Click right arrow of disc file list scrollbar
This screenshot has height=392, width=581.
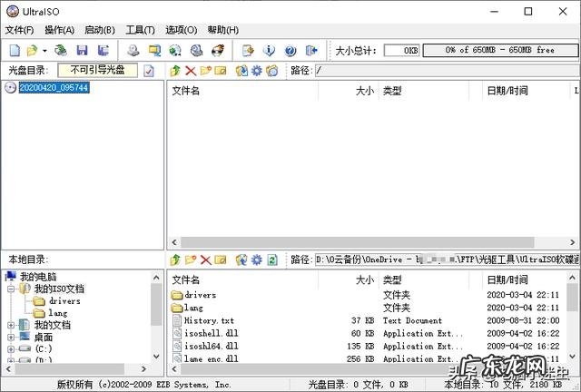(x=573, y=242)
